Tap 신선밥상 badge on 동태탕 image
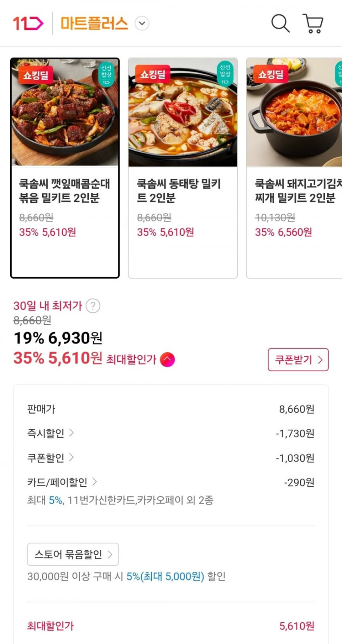This screenshot has height=644, width=342. [225, 74]
